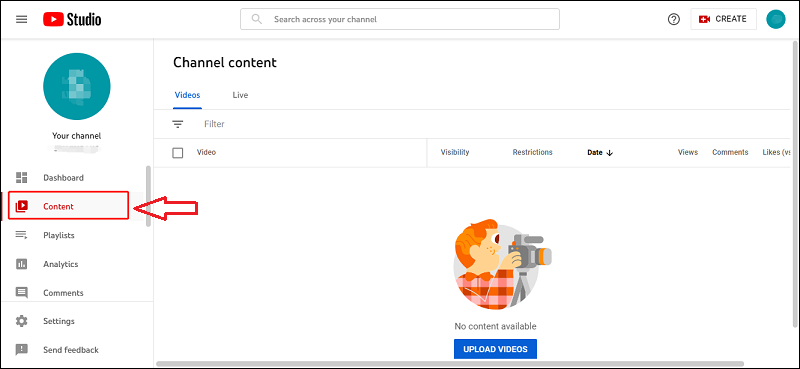Click the search magnifier icon
800x369 pixels.
tap(257, 19)
